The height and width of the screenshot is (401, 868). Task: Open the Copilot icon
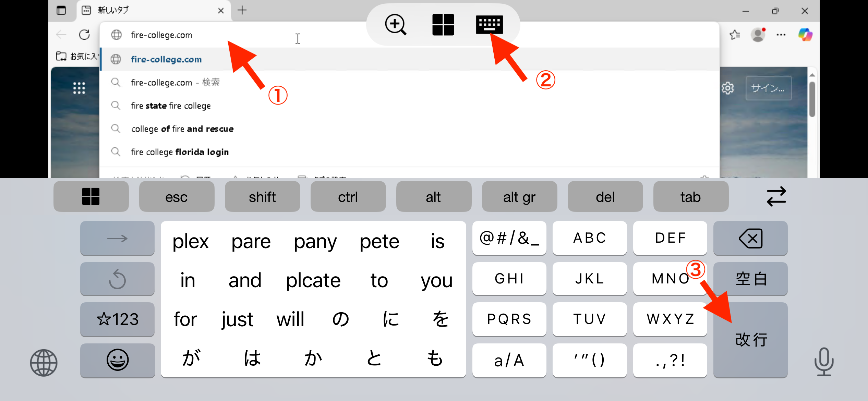[x=805, y=35]
